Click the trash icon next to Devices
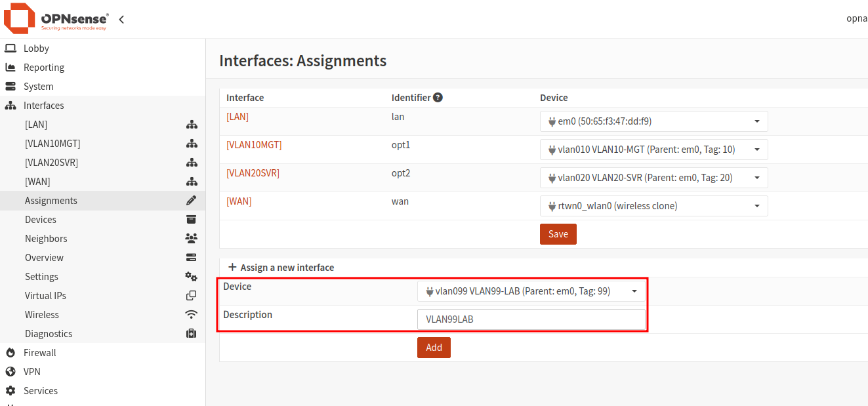This screenshot has width=868, height=406. click(191, 219)
